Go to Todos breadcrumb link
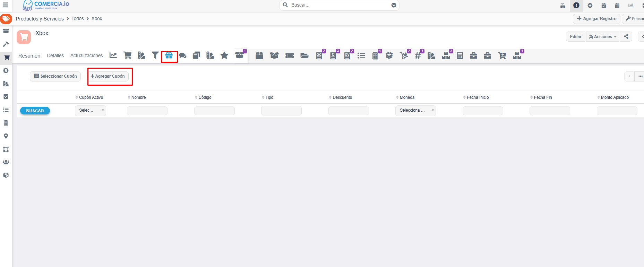The height and width of the screenshot is (267, 644). pos(78,18)
